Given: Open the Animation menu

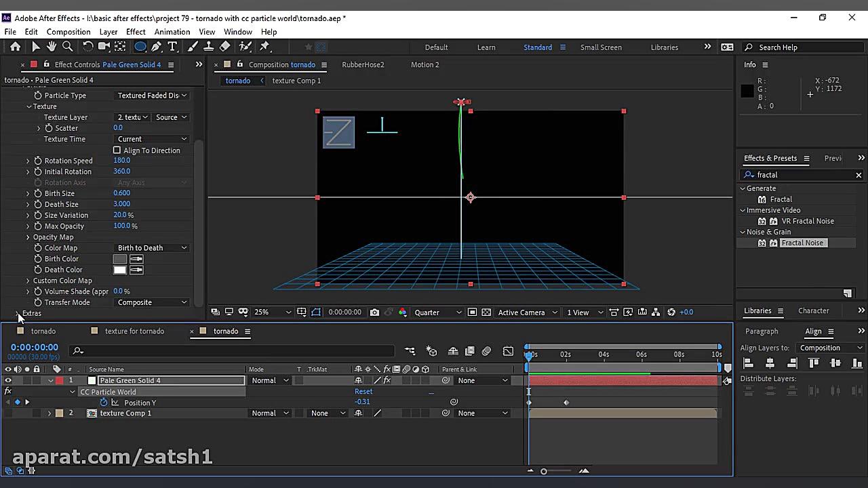Looking at the screenshot, I should point(172,32).
